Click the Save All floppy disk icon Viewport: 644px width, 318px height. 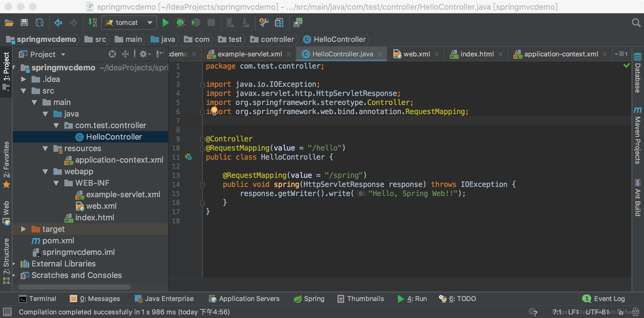[x=24, y=23]
